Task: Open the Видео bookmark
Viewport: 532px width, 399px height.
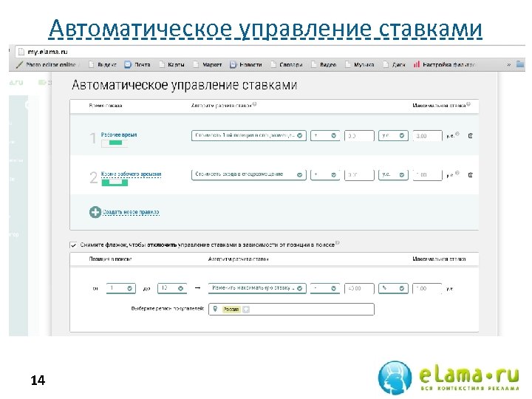Action: point(324,64)
